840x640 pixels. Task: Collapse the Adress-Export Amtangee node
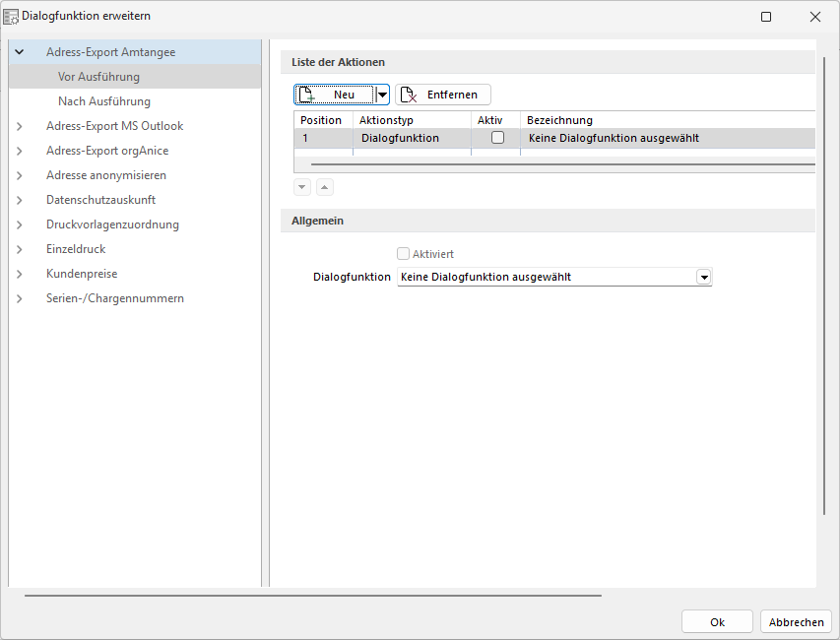20,52
